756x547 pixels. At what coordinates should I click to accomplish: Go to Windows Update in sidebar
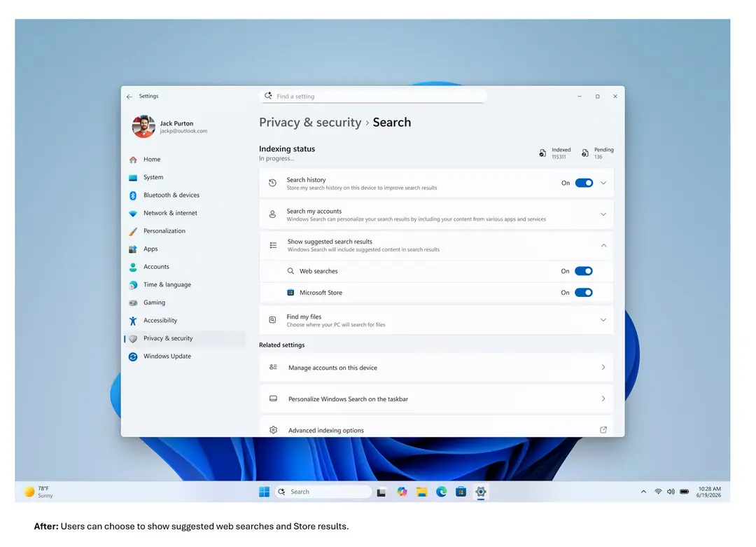pyautogui.click(x=167, y=356)
